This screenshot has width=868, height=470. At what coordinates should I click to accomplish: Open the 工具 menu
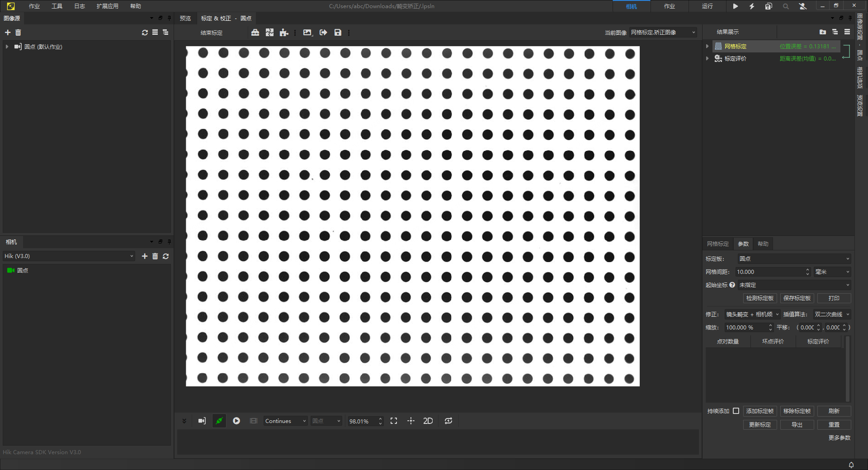tap(57, 6)
